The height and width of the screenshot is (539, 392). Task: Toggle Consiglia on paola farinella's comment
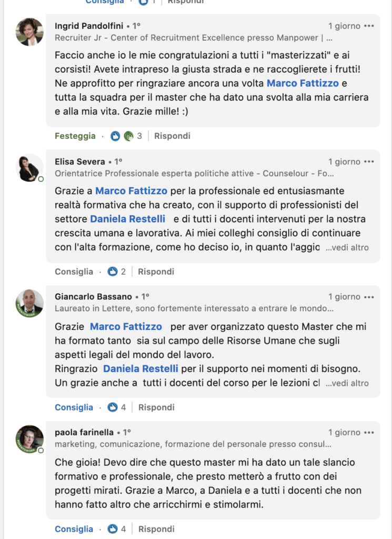click(74, 529)
